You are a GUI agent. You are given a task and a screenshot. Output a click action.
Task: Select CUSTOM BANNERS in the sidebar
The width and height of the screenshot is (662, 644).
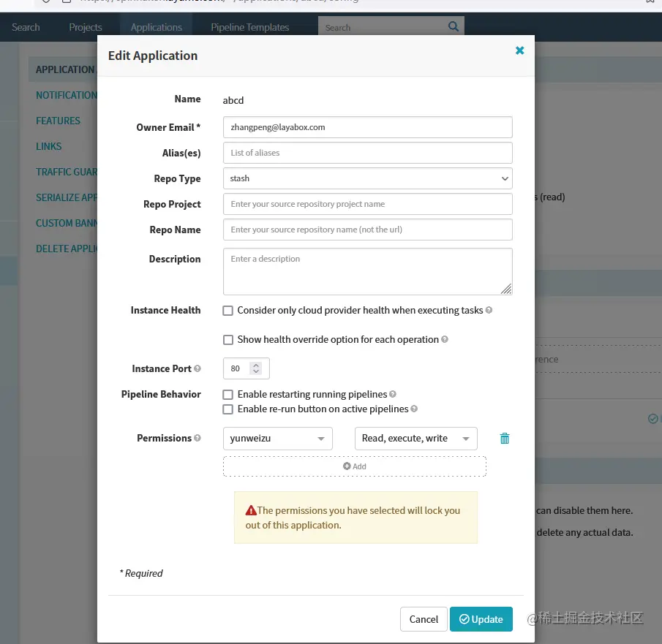[67, 223]
